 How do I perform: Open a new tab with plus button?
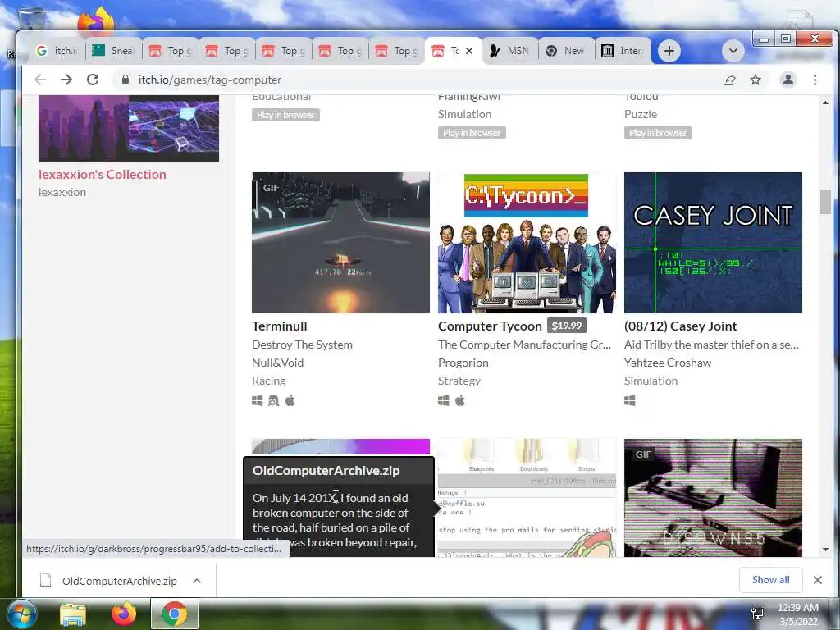(x=669, y=51)
